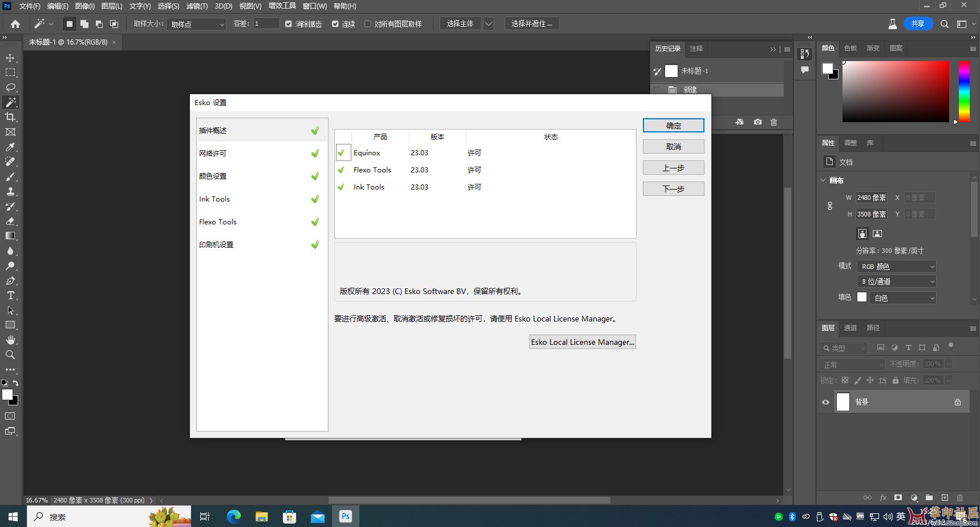Select the Eyedropper tool
Viewport: 980px width, 527px height.
click(10, 147)
